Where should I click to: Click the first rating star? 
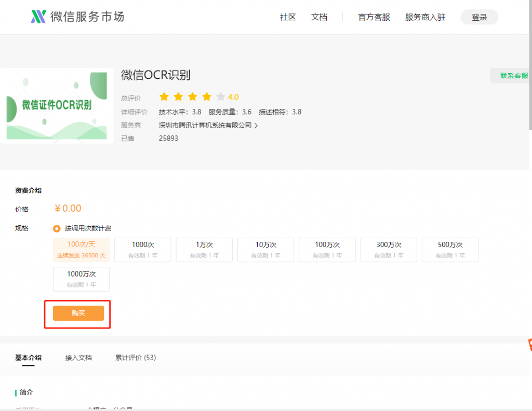(164, 97)
